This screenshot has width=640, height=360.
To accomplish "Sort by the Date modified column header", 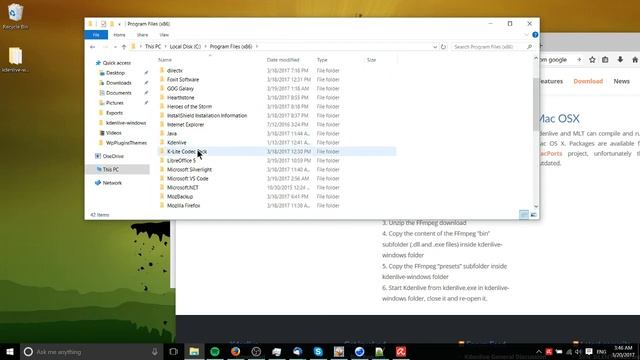I will coord(283,60).
